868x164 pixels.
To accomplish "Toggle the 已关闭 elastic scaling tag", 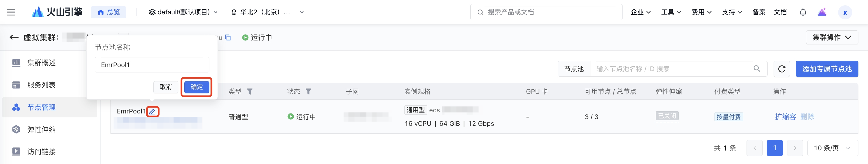I will [667, 116].
